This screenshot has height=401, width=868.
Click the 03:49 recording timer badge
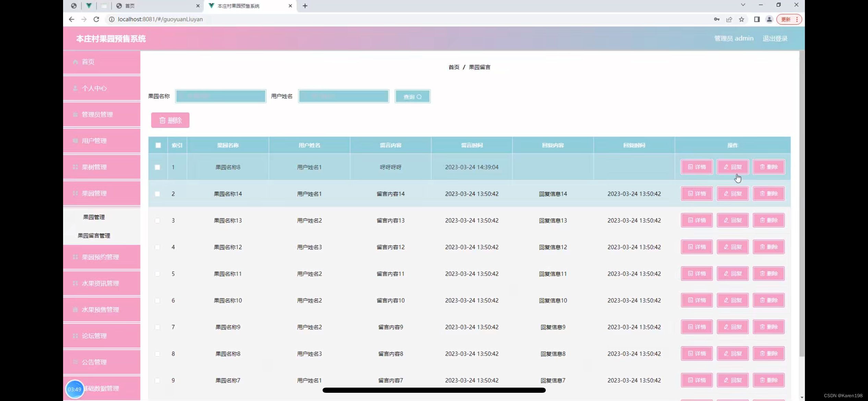click(x=74, y=389)
